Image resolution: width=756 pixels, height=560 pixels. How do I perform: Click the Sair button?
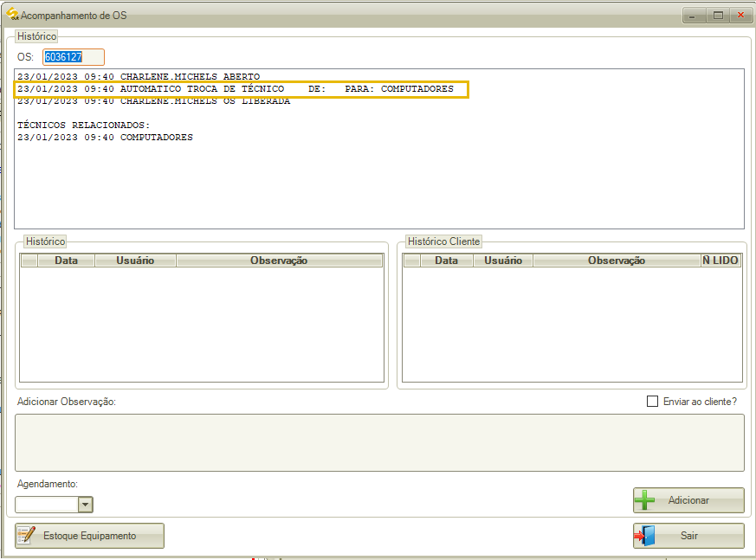click(x=688, y=536)
